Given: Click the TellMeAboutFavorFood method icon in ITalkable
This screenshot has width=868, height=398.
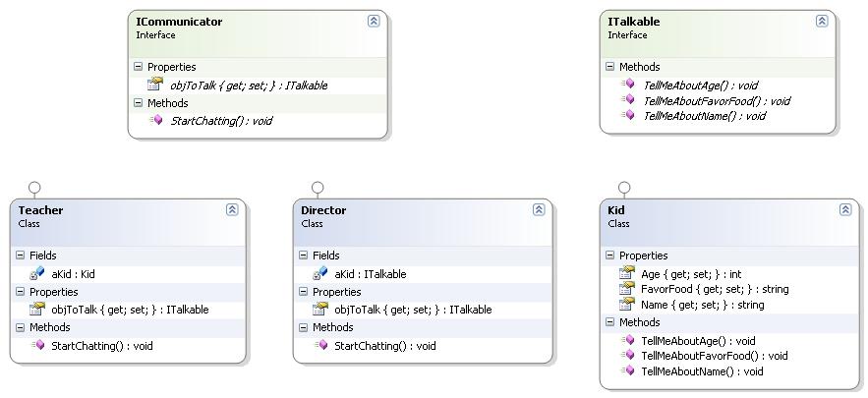Looking at the screenshot, I should pos(628,100).
